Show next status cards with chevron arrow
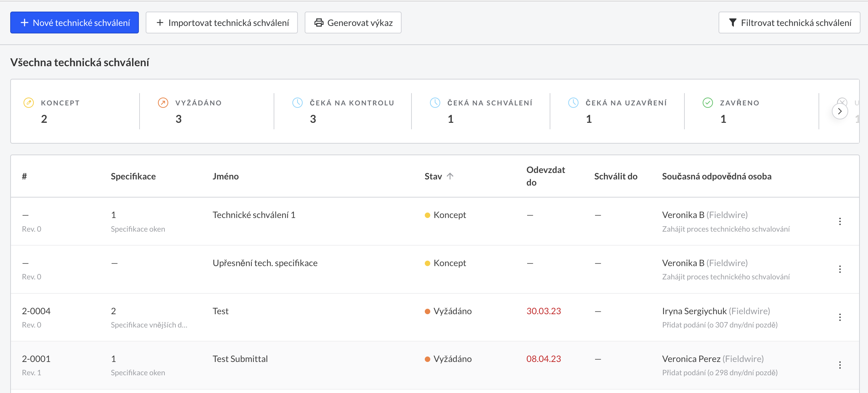This screenshot has width=868, height=393. coord(840,111)
